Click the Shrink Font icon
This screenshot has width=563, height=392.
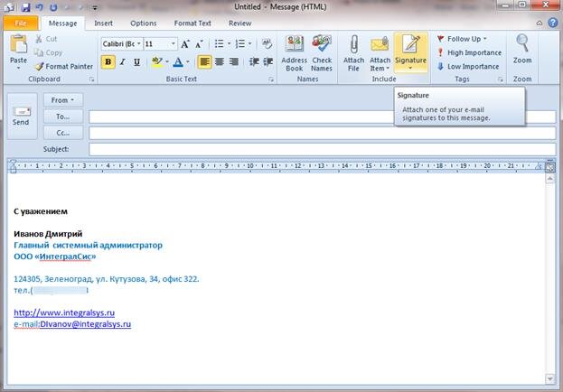click(199, 44)
